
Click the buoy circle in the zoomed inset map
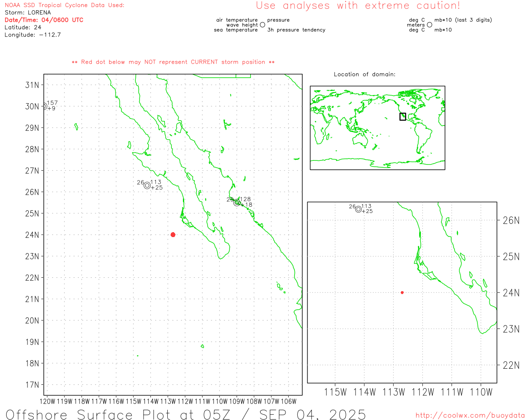(358, 209)
